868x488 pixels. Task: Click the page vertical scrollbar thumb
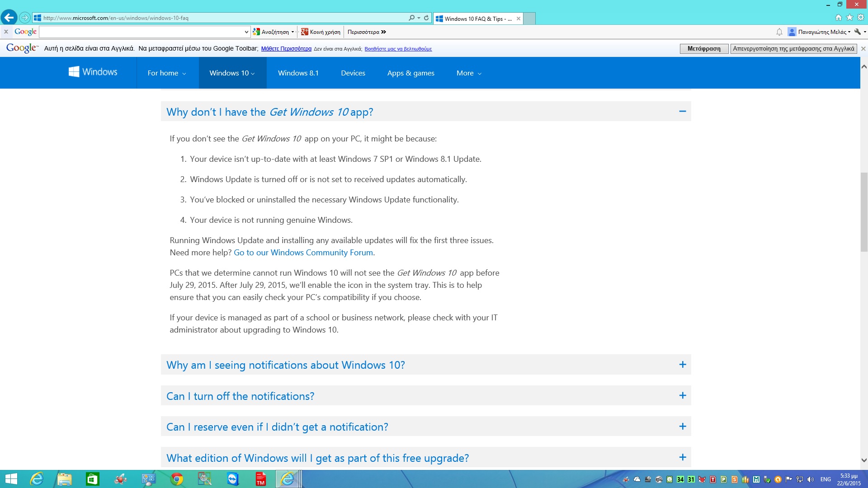(x=864, y=212)
